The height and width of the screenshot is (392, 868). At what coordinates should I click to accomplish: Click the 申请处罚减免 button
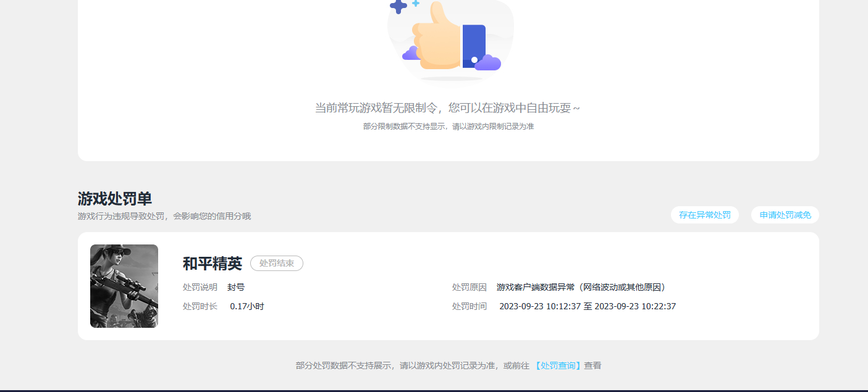tap(785, 215)
